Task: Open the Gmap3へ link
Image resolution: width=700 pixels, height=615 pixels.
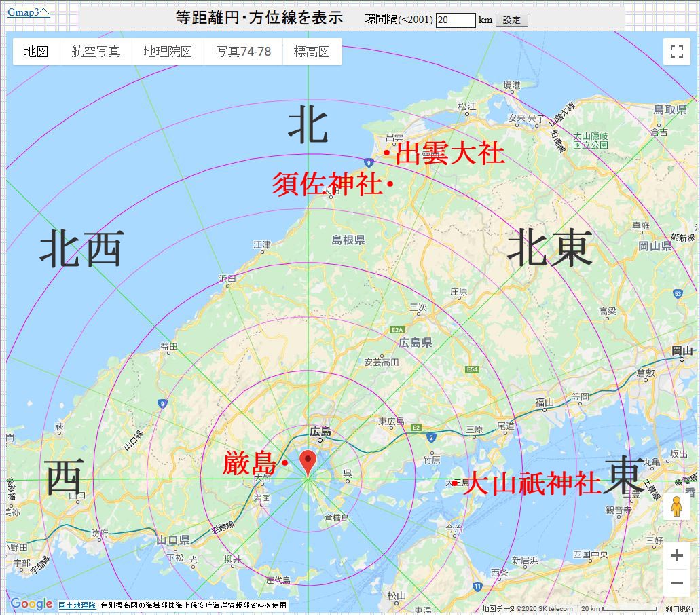Action: tap(29, 12)
